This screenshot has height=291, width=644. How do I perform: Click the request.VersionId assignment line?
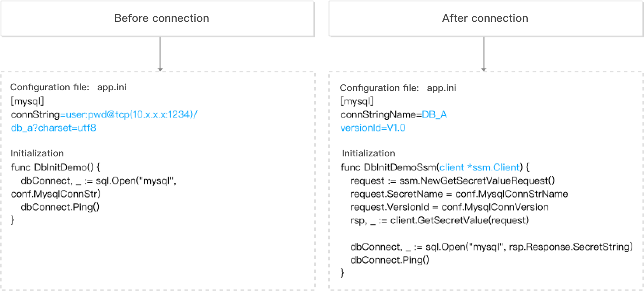449,207
